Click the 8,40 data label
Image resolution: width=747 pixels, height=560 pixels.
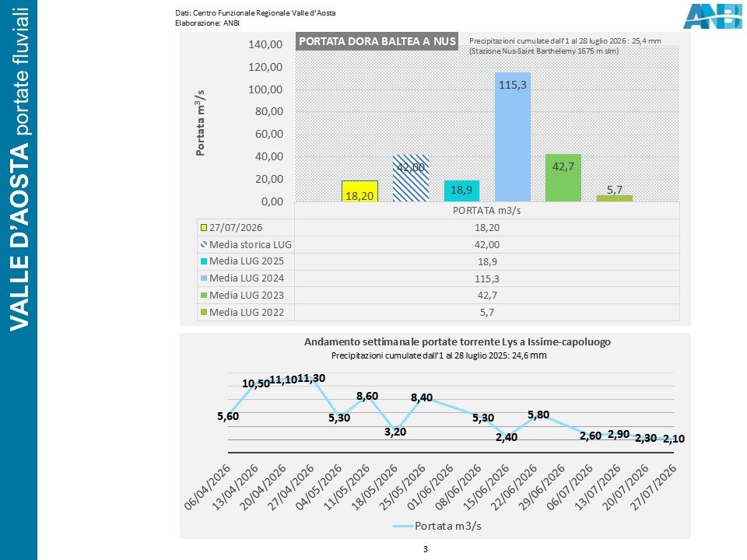422,397
